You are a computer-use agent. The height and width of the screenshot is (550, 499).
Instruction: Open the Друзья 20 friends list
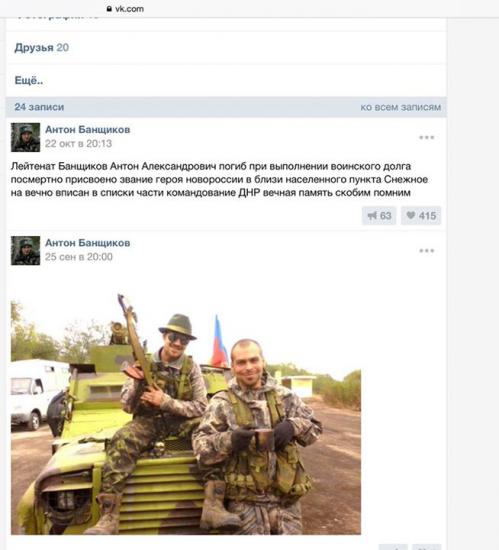tap(41, 48)
